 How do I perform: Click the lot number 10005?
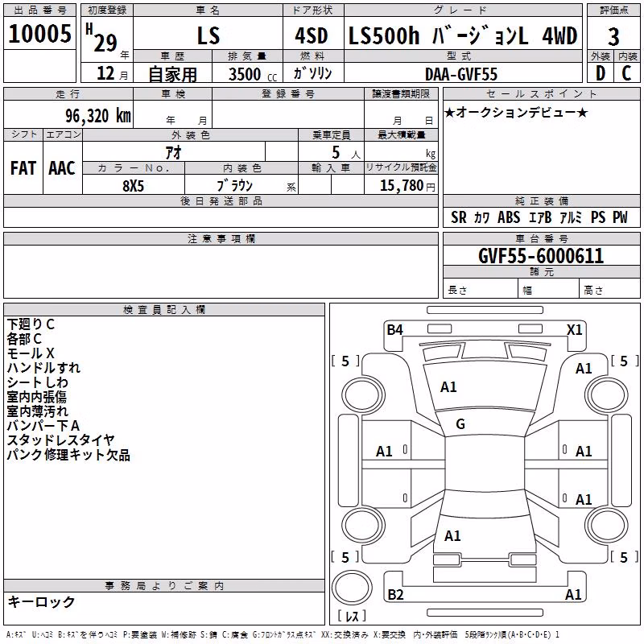[39, 33]
